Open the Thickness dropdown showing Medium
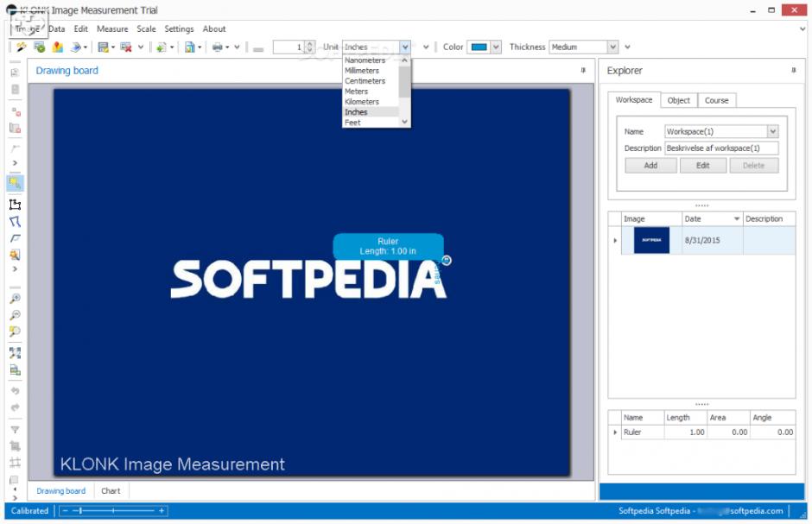 pyautogui.click(x=612, y=47)
